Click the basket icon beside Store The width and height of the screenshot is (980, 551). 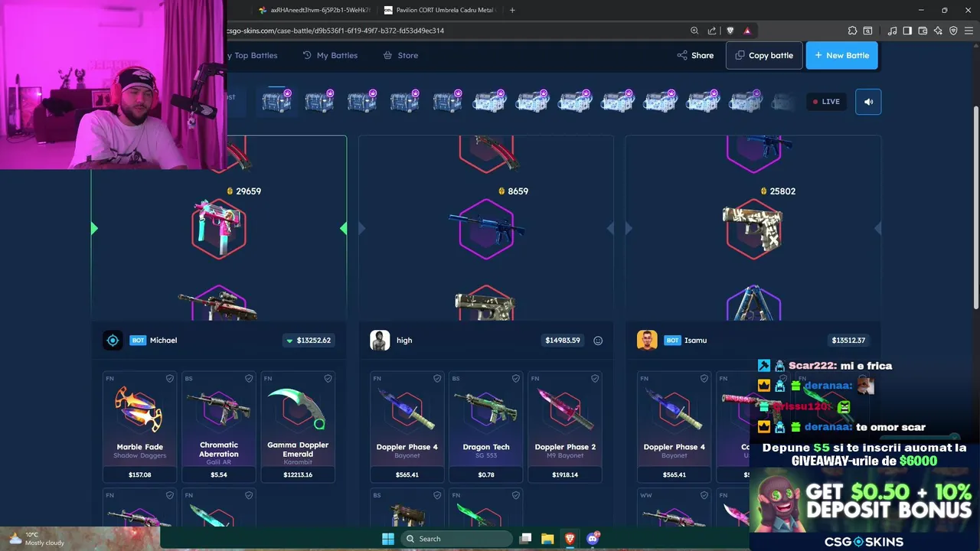click(387, 55)
